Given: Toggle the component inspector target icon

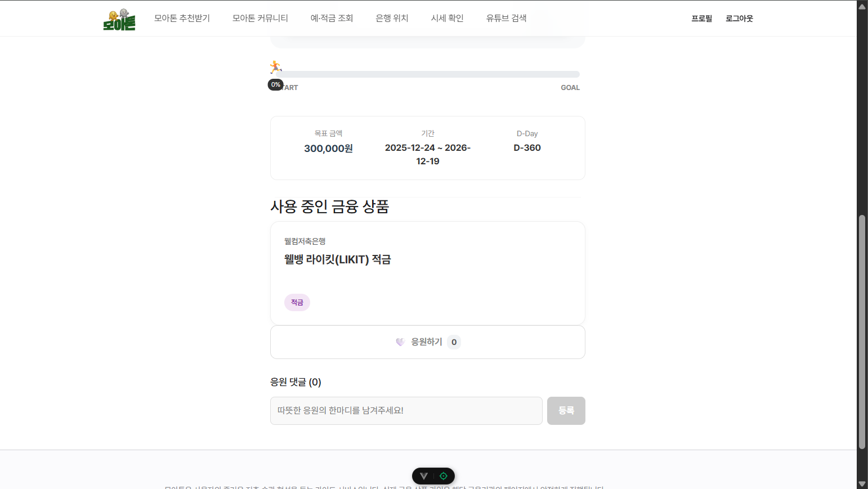Looking at the screenshot, I should click(x=444, y=476).
